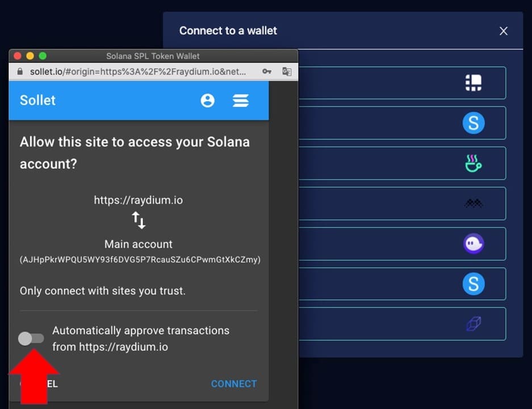
Task: Click the https://raydium.io site text above the arrows
Action: pos(139,201)
